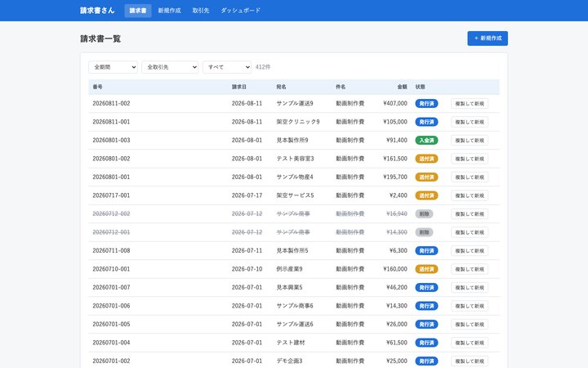Open the ダッシュボード tab

tap(240, 11)
